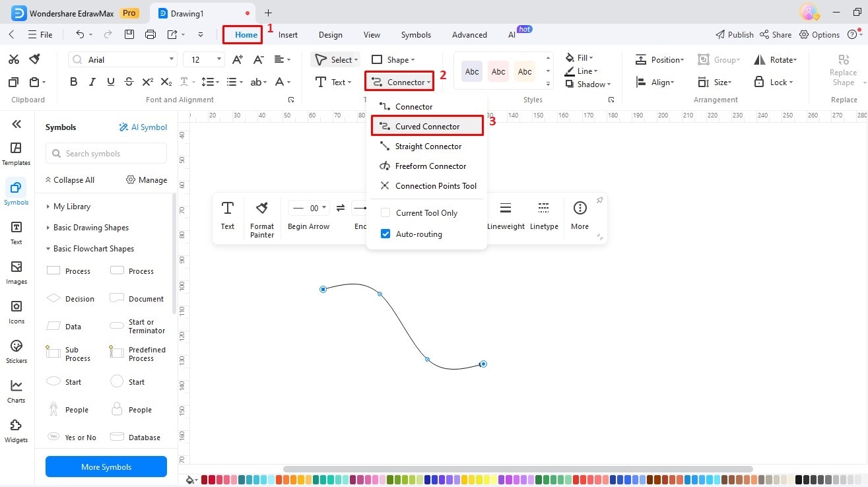
Task: Select the orange Abc style swatch
Action: 525,71
